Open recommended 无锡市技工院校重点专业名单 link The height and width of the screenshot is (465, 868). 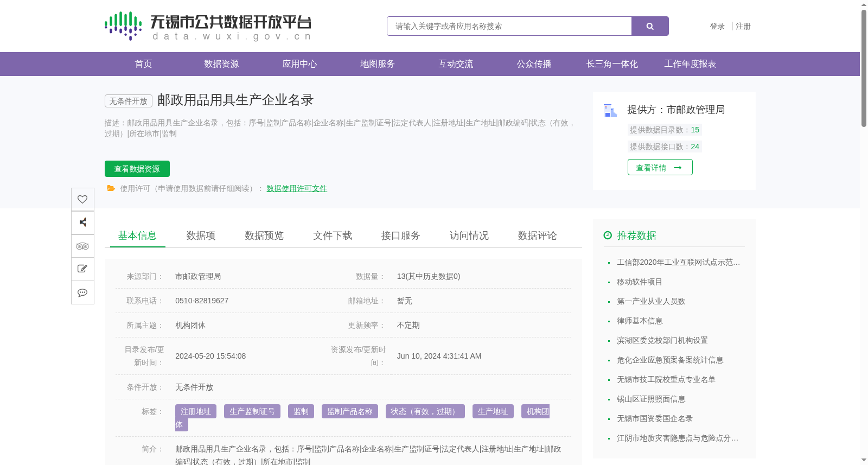666,379
